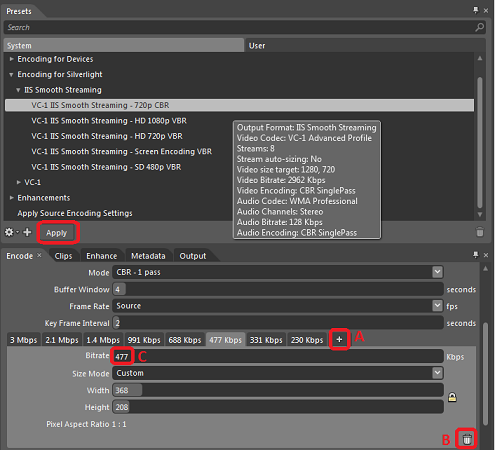The width and height of the screenshot is (495, 450).
Task: Close the Presets panel
Action: (x=486, y=11)
